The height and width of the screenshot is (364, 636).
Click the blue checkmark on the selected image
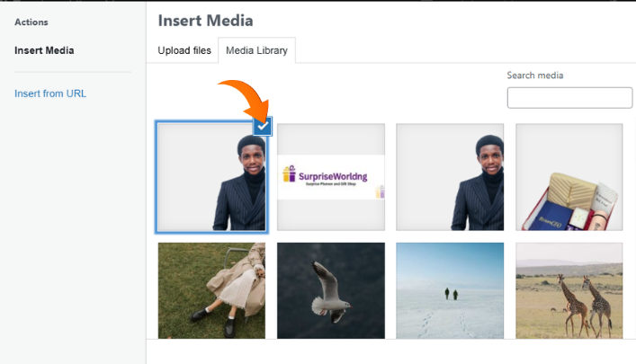coord(262,128)
